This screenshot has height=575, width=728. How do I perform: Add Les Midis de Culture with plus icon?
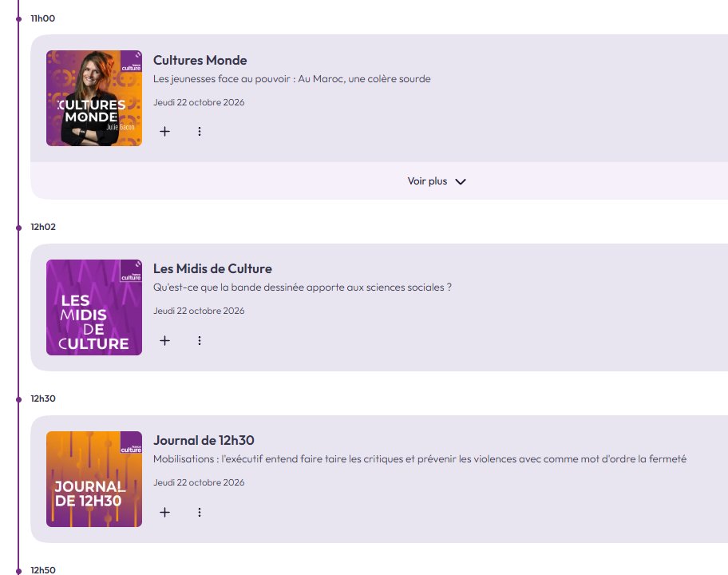click(x=164, y=340)
